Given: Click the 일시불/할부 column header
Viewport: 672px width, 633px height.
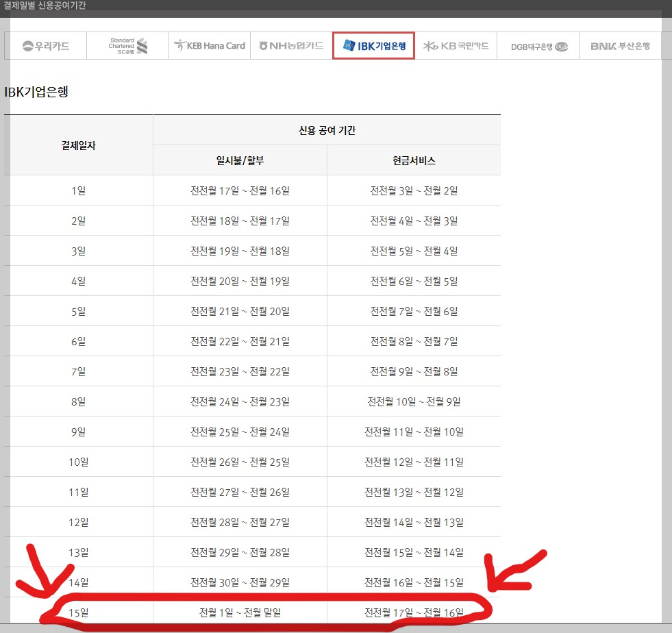Looking at the screenshot, I should (240, 160).
